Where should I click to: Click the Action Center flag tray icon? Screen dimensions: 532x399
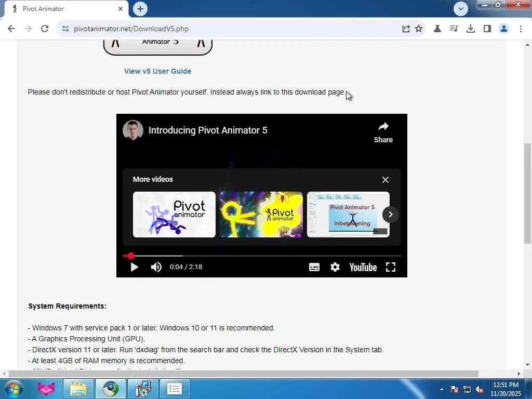pyautogui.click(x=454, y=389)
